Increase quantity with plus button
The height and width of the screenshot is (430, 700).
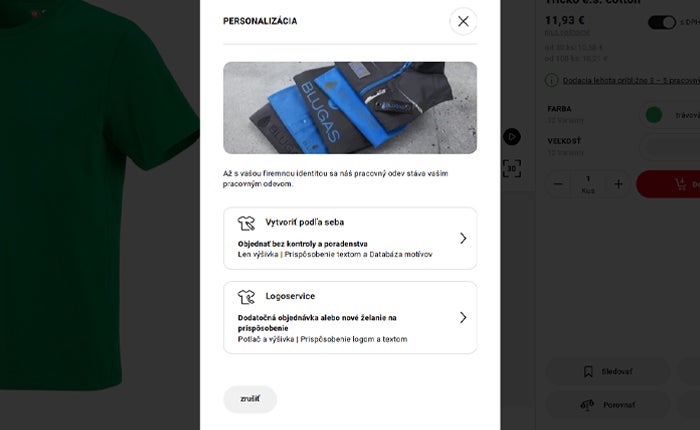618,184
